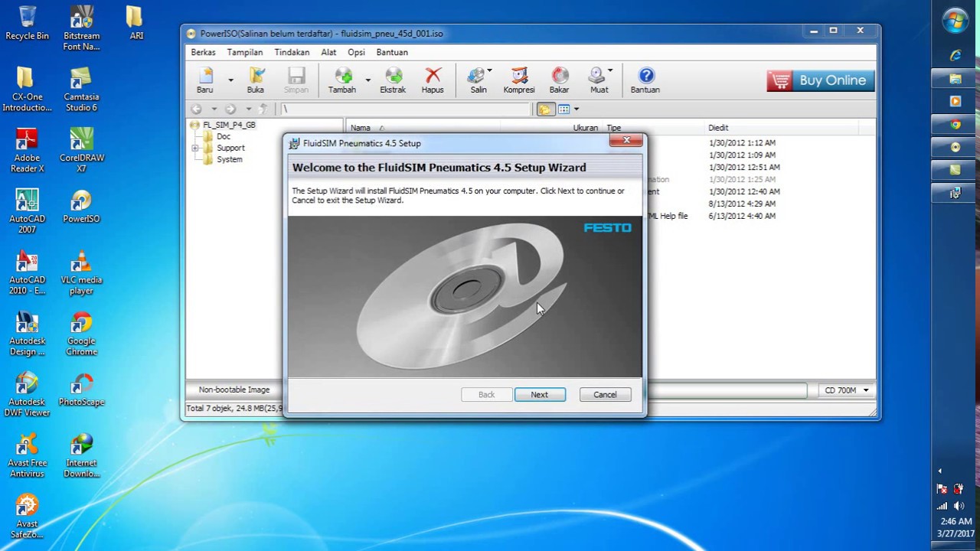Click the Buy Online banner button
This screenshot has height=551, width=980.
pos(820,80)
